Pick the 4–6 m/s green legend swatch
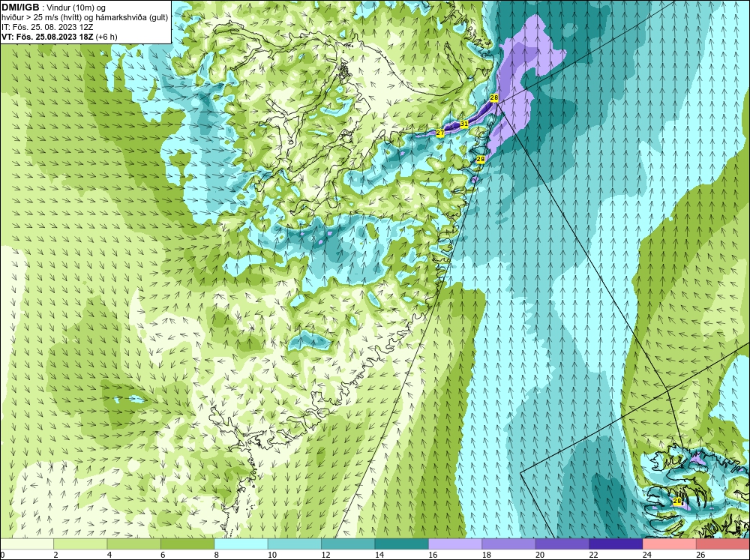Screen dimensions: 750x560 pos(134,544)
